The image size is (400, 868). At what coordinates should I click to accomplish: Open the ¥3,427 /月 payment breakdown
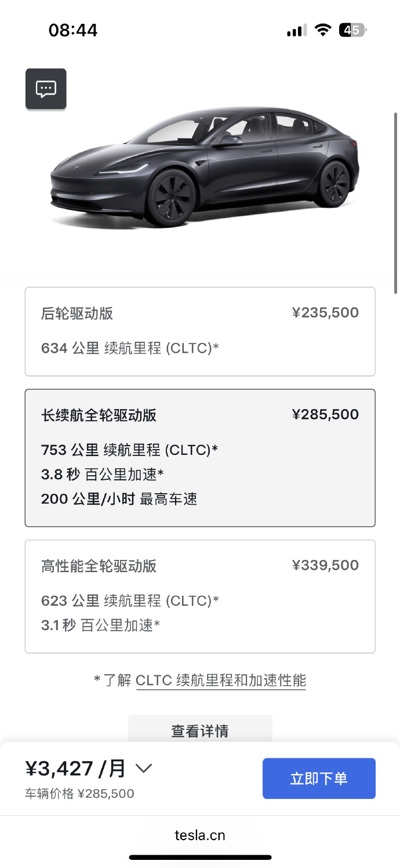coord(75,769)
